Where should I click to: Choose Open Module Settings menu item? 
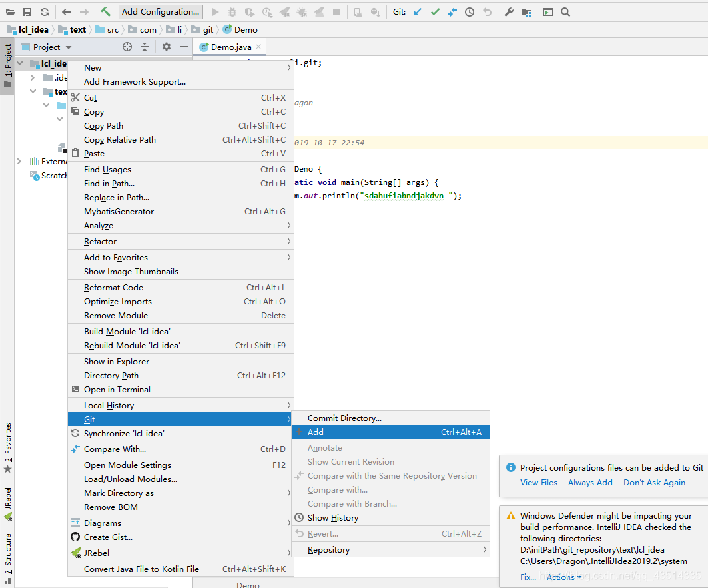180,465
